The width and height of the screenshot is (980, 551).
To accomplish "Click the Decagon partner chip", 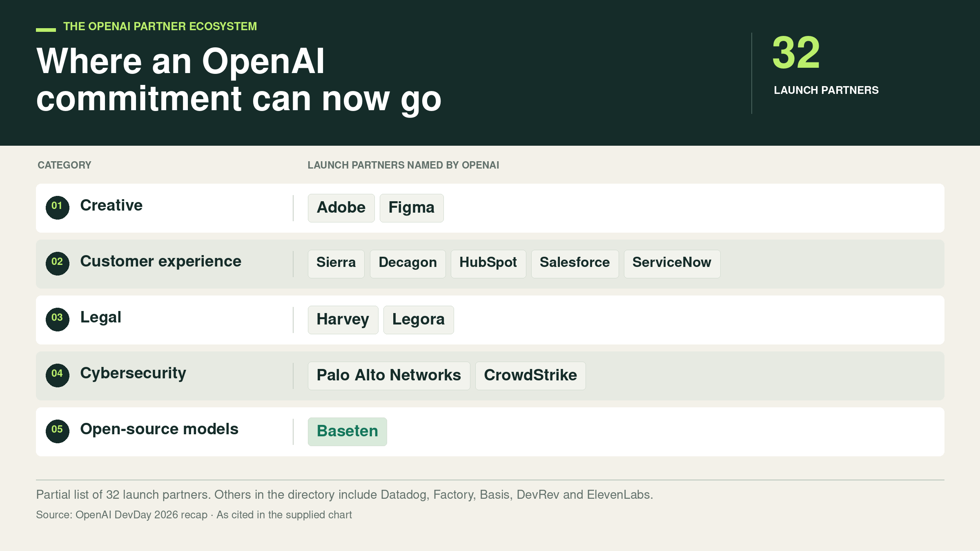I will (x=408, y=264).
